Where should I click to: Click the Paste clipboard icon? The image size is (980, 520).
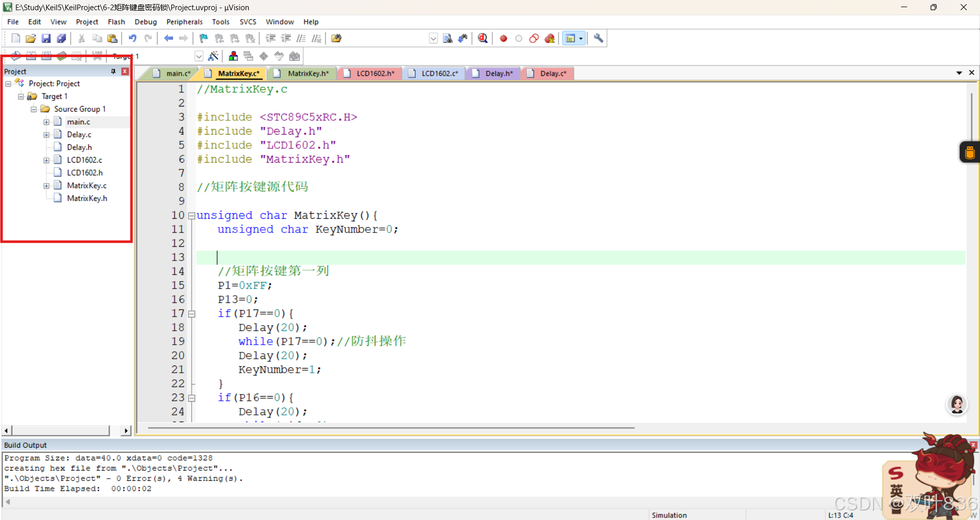click(x=112, y=38)
